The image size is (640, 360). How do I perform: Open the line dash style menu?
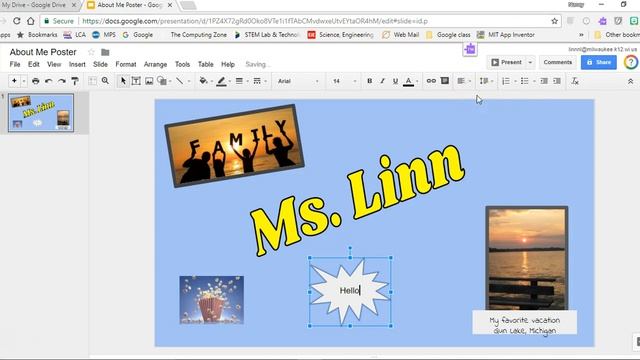tap(257, 81)
